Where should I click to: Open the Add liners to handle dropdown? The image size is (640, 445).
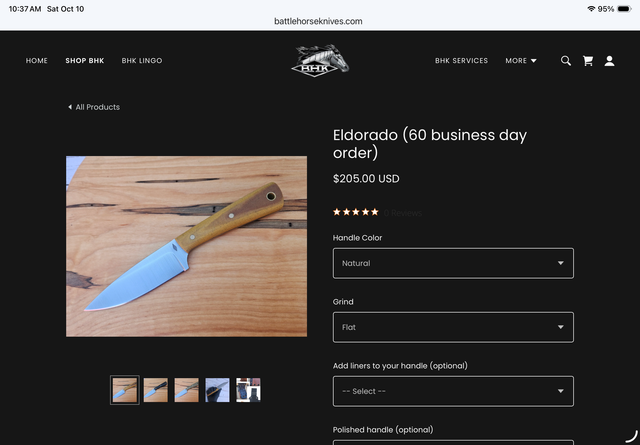coord(453,391)
